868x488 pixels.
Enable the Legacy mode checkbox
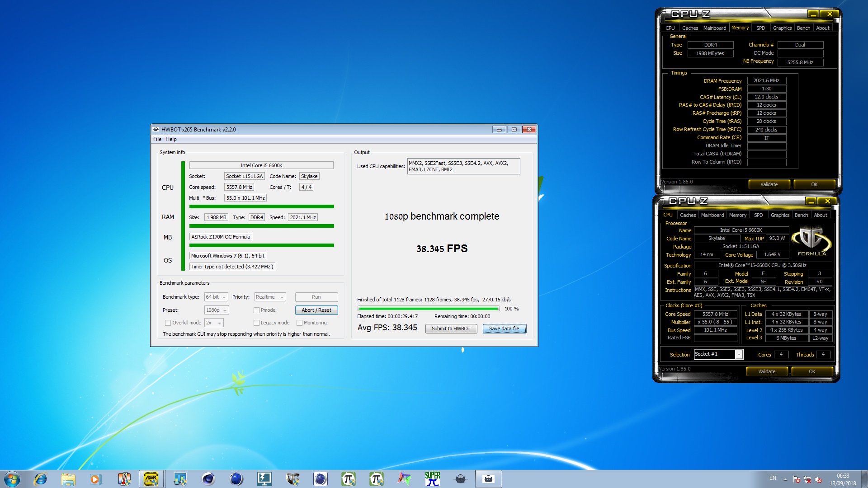[256, 323]
